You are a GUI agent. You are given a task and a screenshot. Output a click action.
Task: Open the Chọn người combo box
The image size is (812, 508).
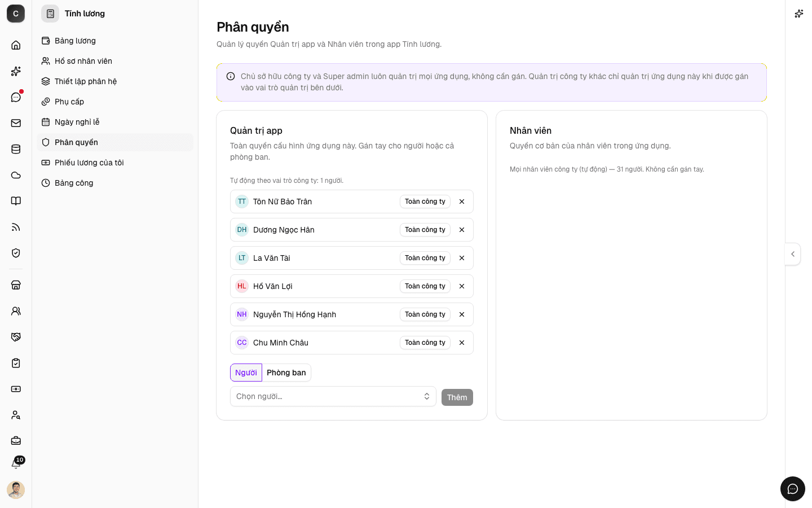333,396
